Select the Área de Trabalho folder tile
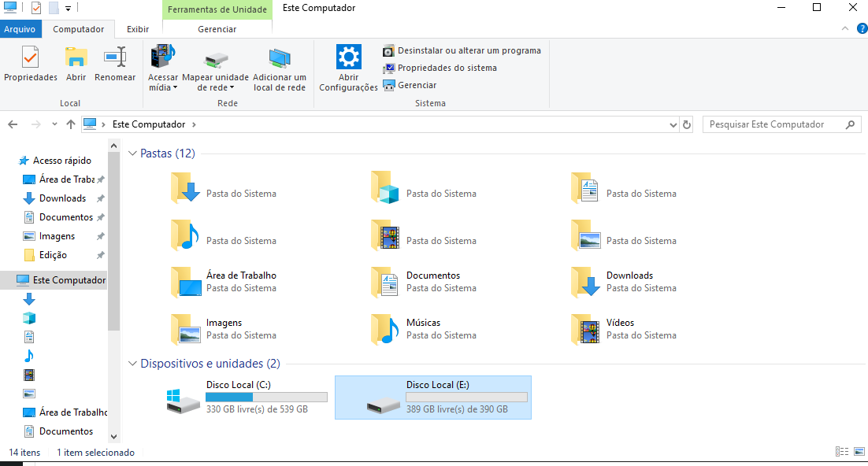This screenshot has height=466, width=868. pyautogui.click(x=232, y=281)
